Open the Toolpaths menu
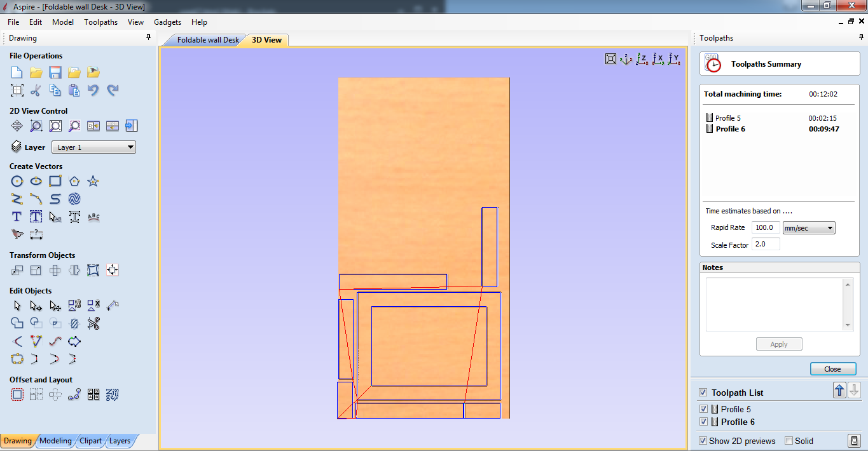The image size is (868, 451). pos(100,22)
